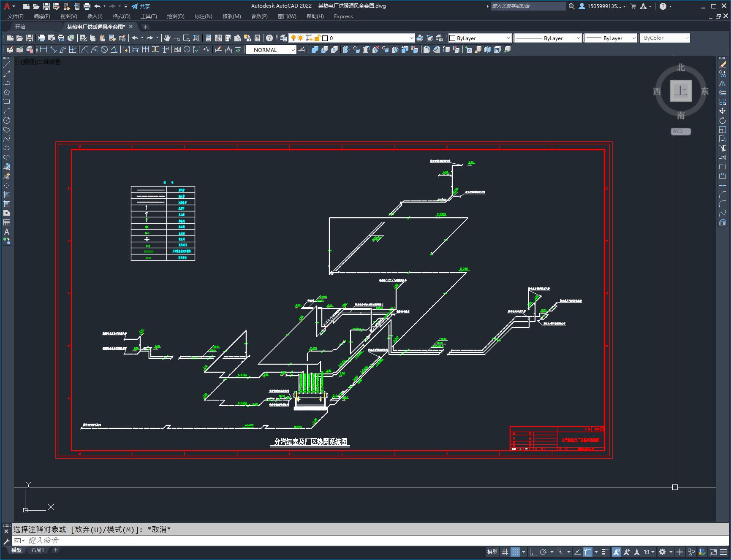Toggle object snap in the status bar

coord(588,552)
